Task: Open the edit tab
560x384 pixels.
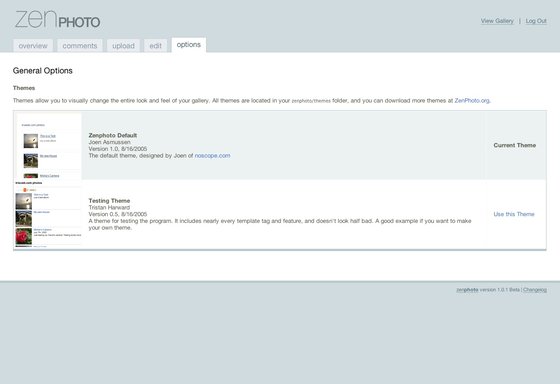Action: [x=155, y=46]
